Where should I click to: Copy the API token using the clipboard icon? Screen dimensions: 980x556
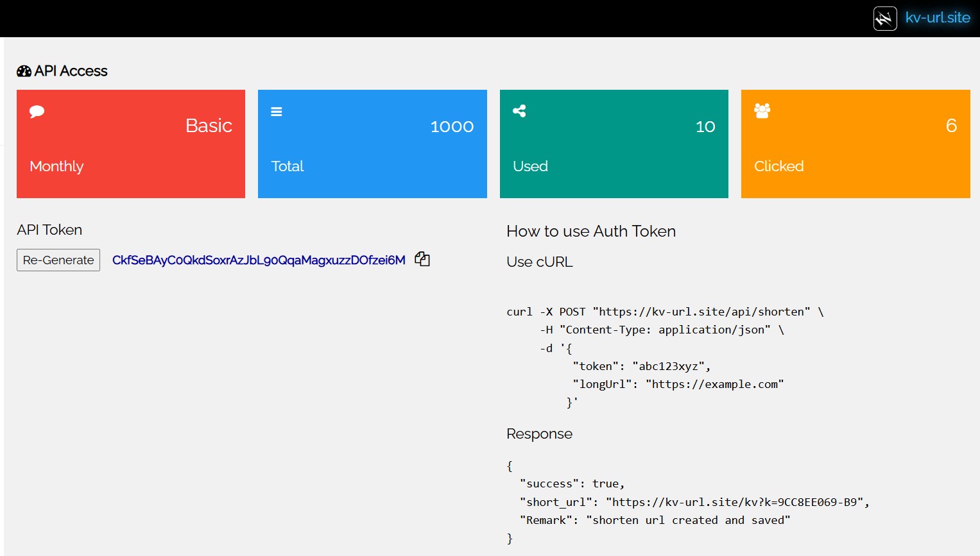pos(422,259)
